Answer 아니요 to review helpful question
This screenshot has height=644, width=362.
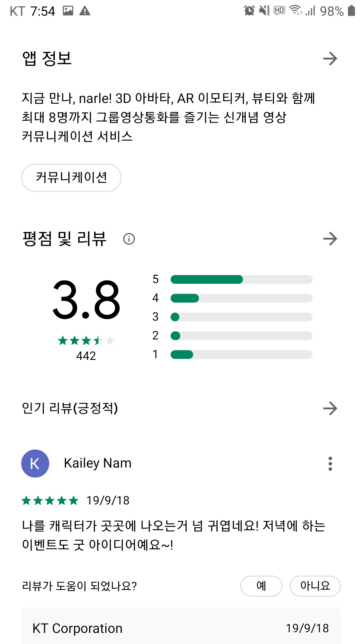pos(315,586)
